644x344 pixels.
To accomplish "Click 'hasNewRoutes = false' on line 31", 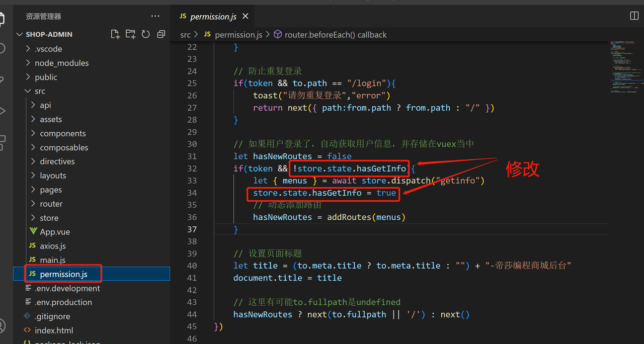I will [302, 156].
